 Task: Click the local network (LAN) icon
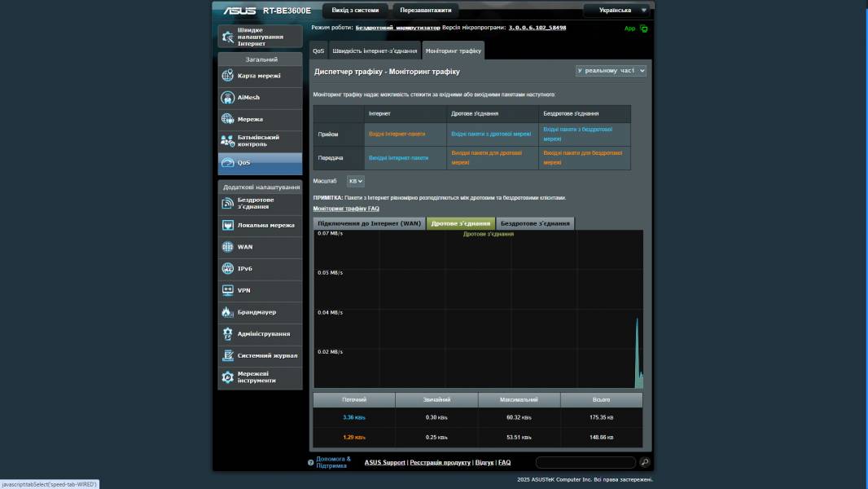(227, 225)
